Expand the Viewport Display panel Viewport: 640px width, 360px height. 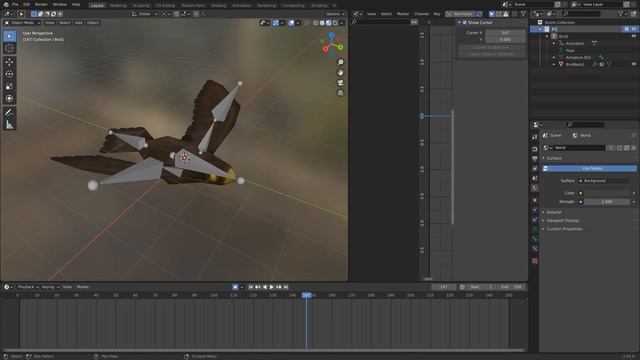point(562,220)
